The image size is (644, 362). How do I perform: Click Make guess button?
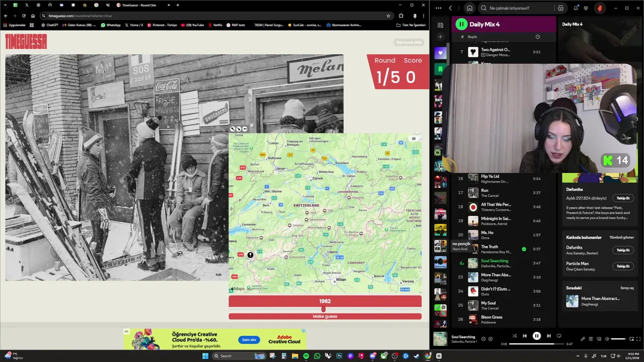[x=325, y=316]
